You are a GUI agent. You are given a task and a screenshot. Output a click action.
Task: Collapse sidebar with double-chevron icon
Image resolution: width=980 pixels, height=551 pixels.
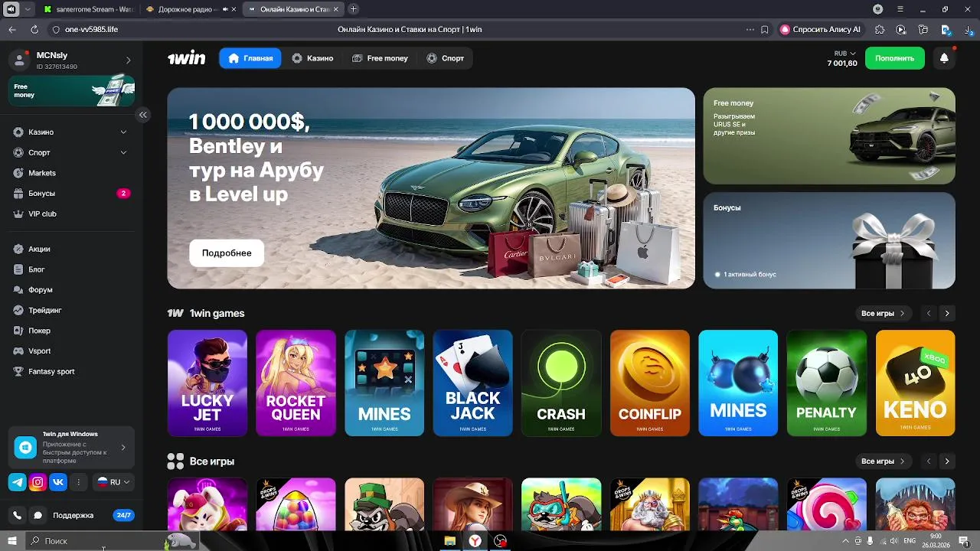click(x=142, y=115)
